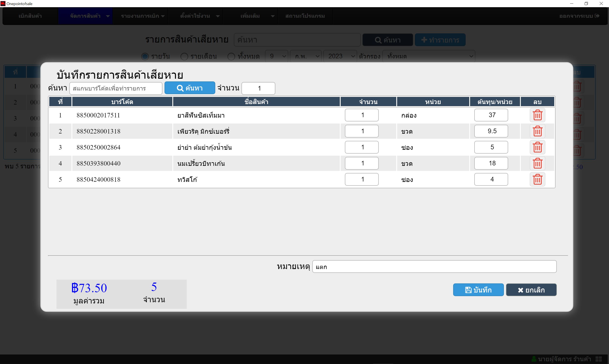
Task: Select the รายวัน daily radio button
Action: [145, 56]
